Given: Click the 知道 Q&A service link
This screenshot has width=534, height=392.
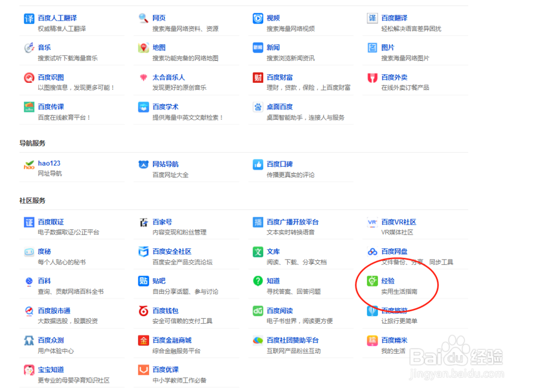Looking at the screenshot, I should point(273,281).
